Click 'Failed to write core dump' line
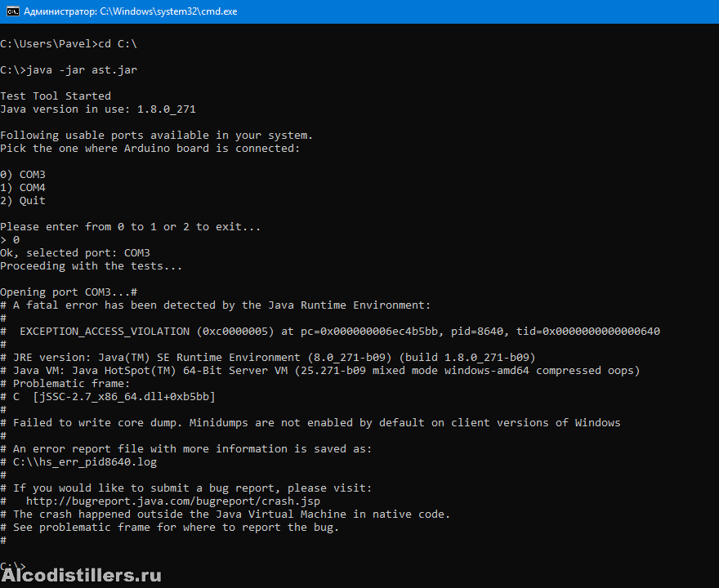719x588 pixels. [x=310, y=423]
